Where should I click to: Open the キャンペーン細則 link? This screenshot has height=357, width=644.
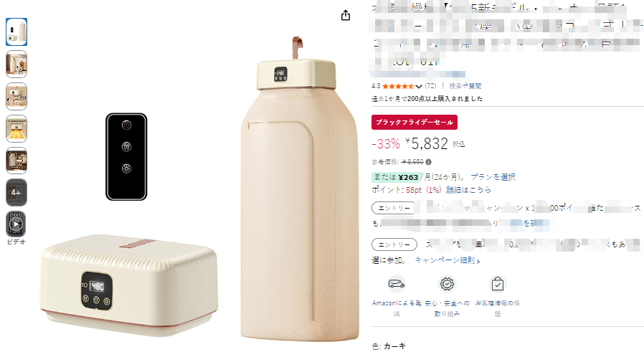coord(448,260)
